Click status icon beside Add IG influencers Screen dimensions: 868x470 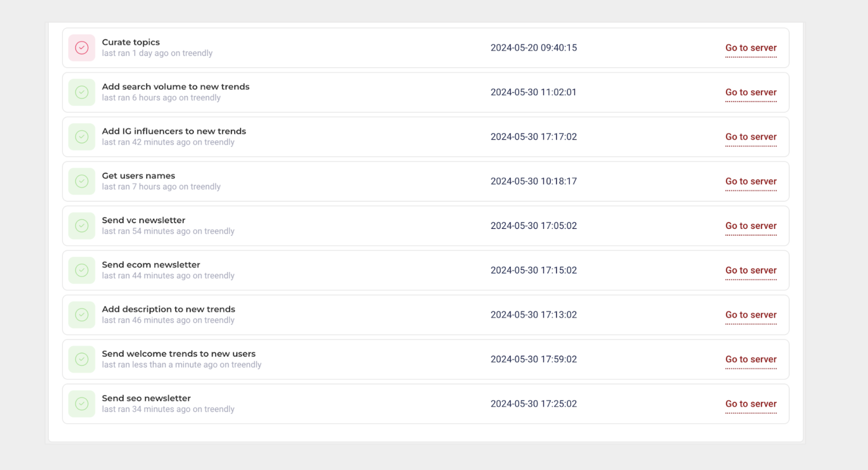[x=82, y=137]
